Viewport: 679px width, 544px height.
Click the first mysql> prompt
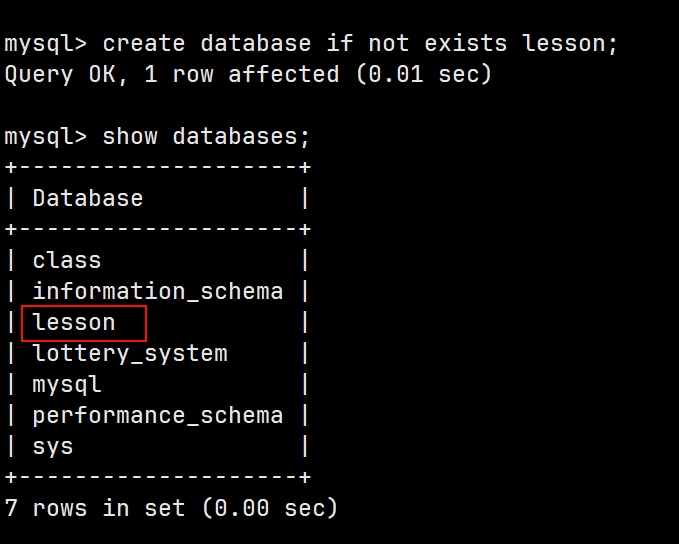[45, 44]
